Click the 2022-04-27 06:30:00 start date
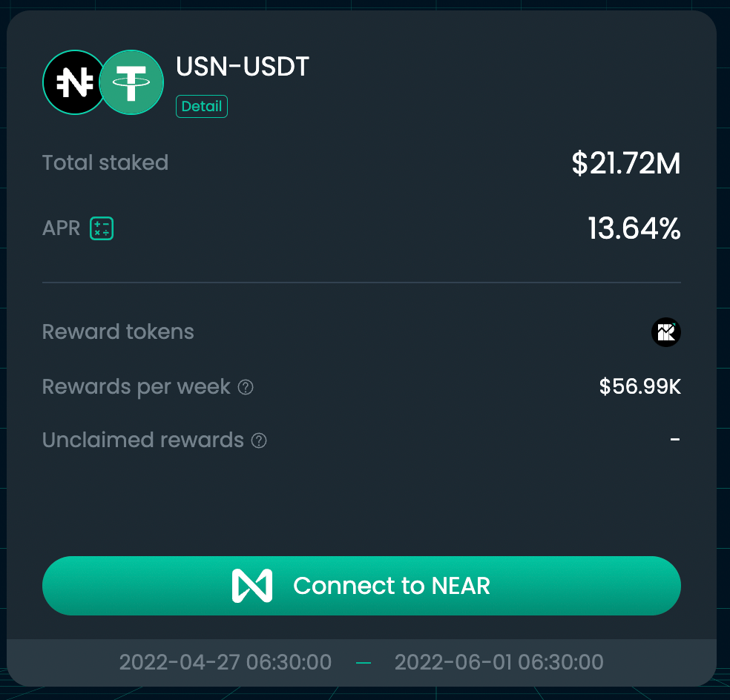Viewport: 730px width, 700px height. tap(226, 661)
